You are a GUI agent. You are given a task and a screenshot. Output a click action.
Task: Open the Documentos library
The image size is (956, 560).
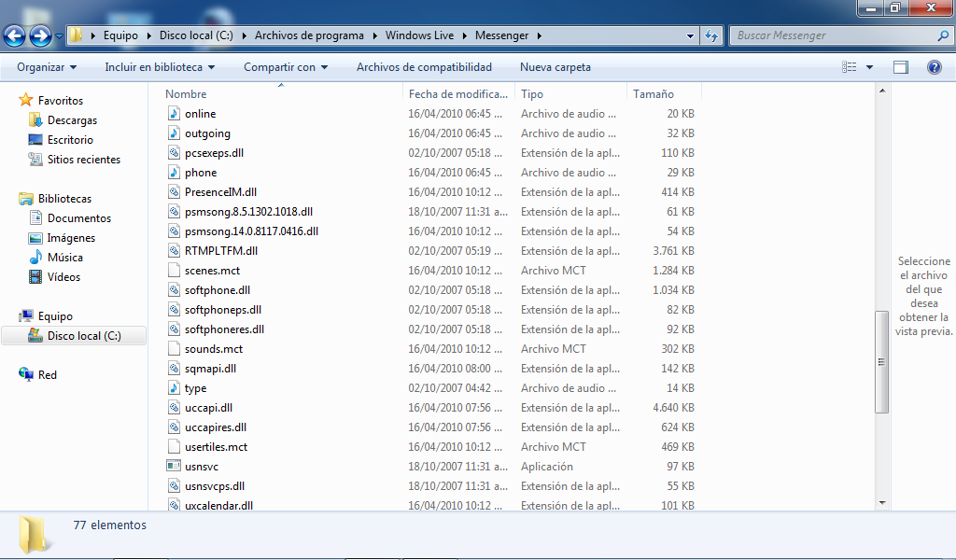[x=79, y=218]
